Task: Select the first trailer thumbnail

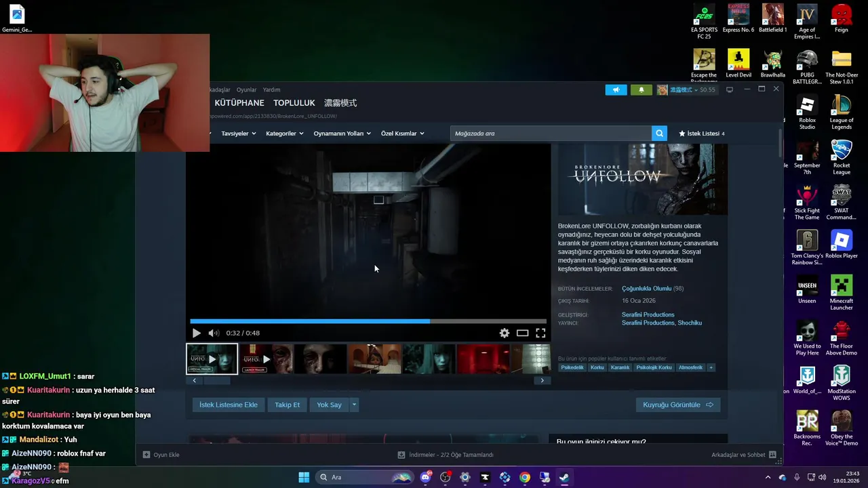Action: 212,359
